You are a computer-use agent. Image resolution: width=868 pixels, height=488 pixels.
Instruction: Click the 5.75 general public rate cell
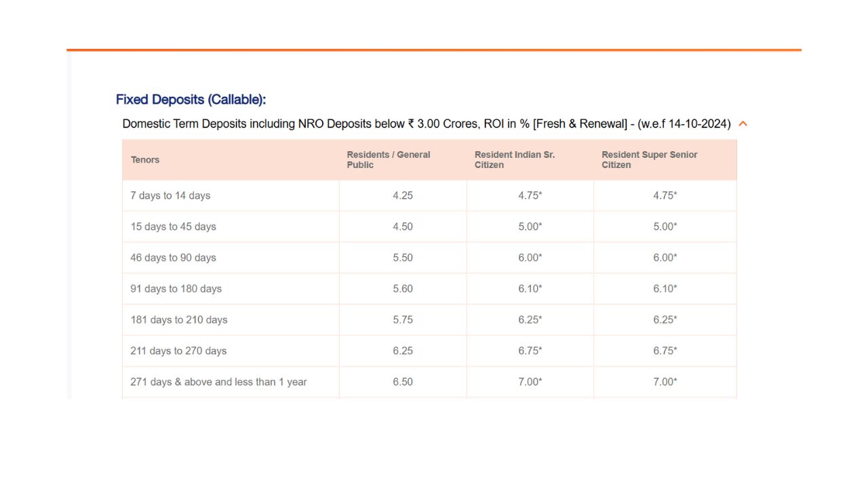click(403, 320)
